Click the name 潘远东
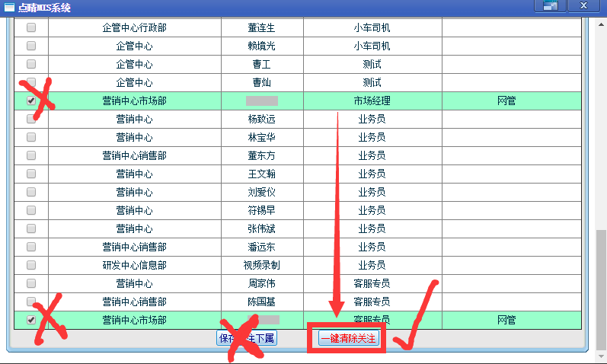Image resolution: width=607 pixels, height=364 pixels. click(x=262, y=247)
